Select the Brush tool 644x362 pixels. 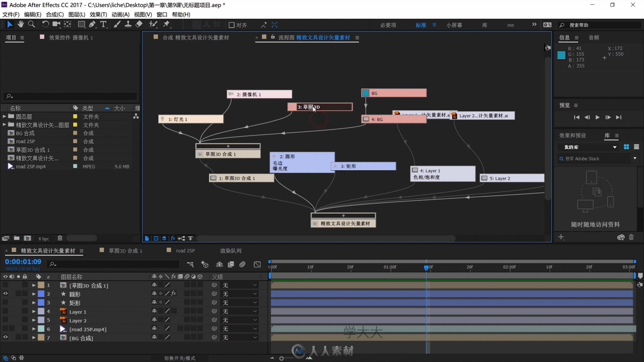pyautogui.click(x=117, y=24)
